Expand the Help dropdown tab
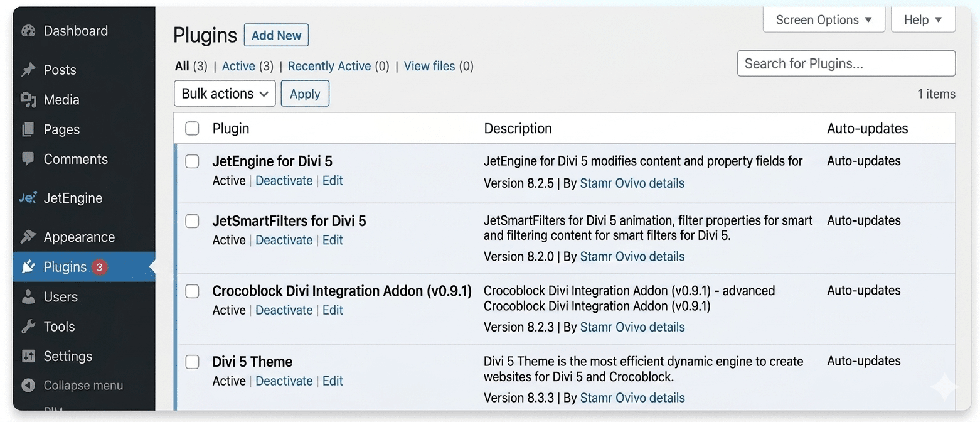Image resolution: width=980 pixels, height=422 pixels. pos(923,19)
